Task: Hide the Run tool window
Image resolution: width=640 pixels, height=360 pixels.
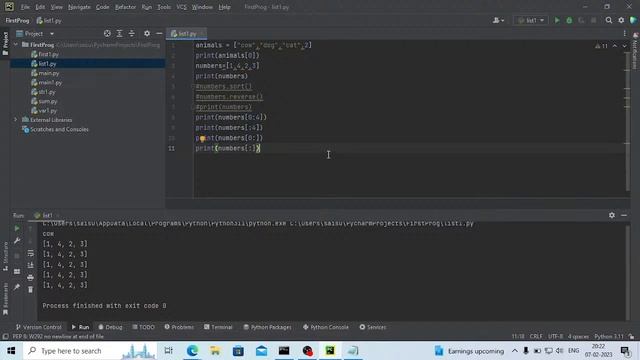Action: pyautogui.click(x=624, y=215)
